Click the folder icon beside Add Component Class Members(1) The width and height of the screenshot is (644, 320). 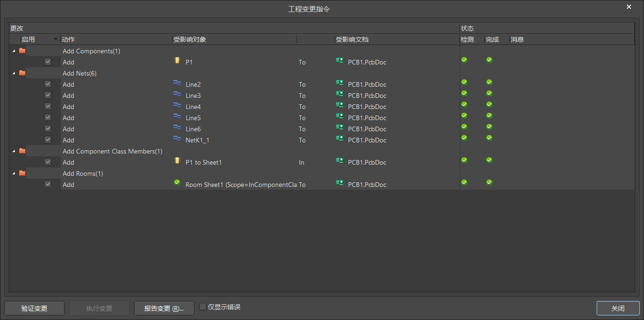(x=22, y=150)
